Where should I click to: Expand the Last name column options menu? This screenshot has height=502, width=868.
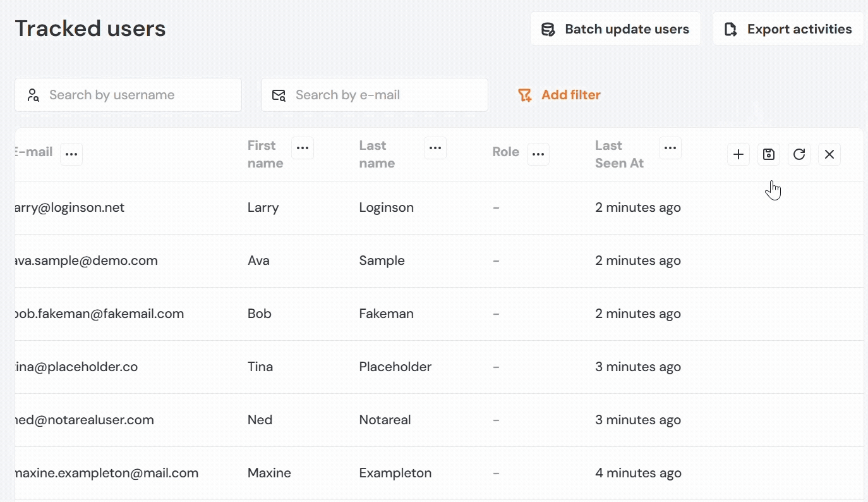(x=435, y=148)
